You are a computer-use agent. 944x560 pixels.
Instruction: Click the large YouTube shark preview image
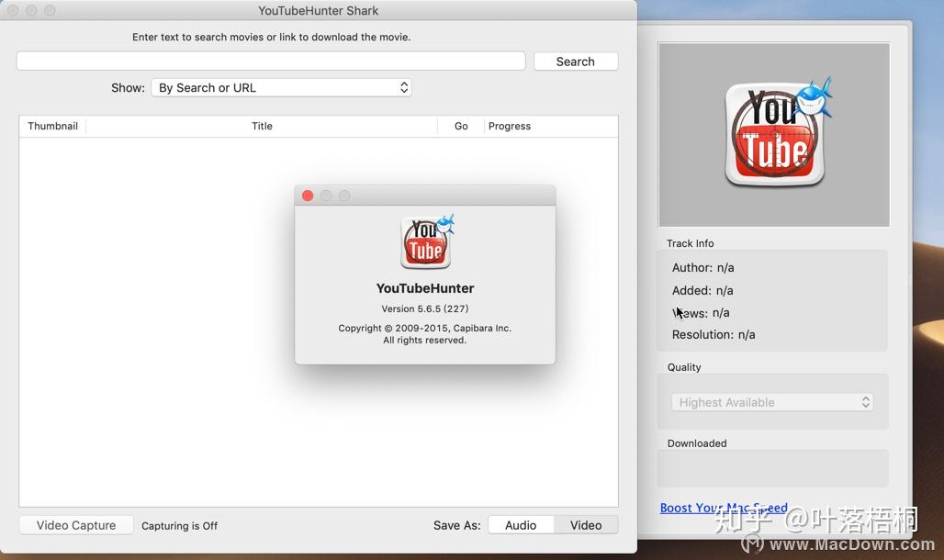(774, 134)
